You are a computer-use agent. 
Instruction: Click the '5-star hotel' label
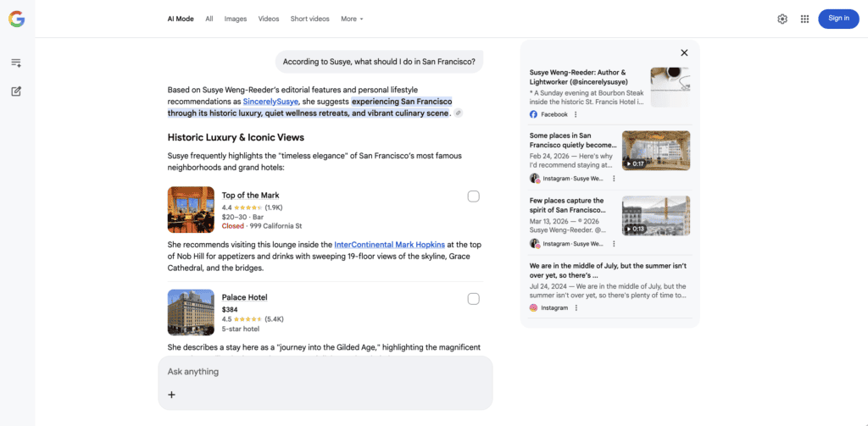point(241,329)
